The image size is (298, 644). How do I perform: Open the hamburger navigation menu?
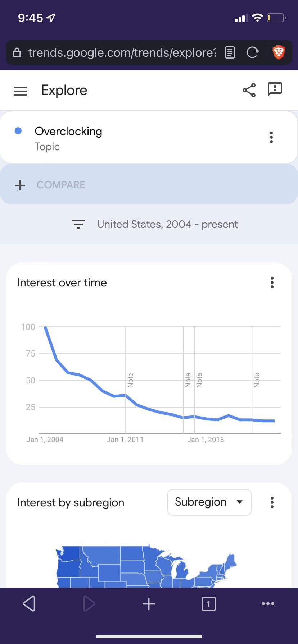tap(20, 91)
